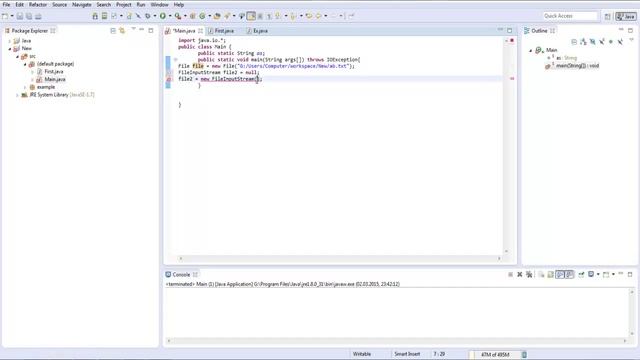Collapse All in Package Explorer

tap(113, 31)
